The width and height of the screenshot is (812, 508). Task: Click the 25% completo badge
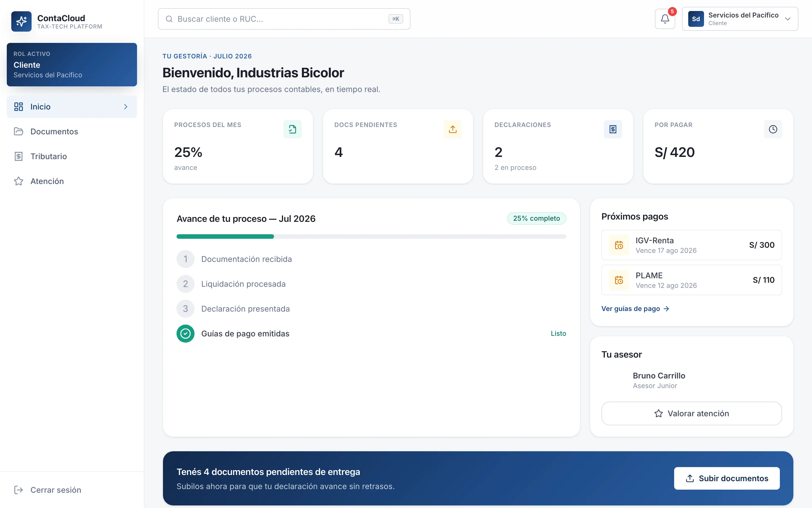pos(536,218)
